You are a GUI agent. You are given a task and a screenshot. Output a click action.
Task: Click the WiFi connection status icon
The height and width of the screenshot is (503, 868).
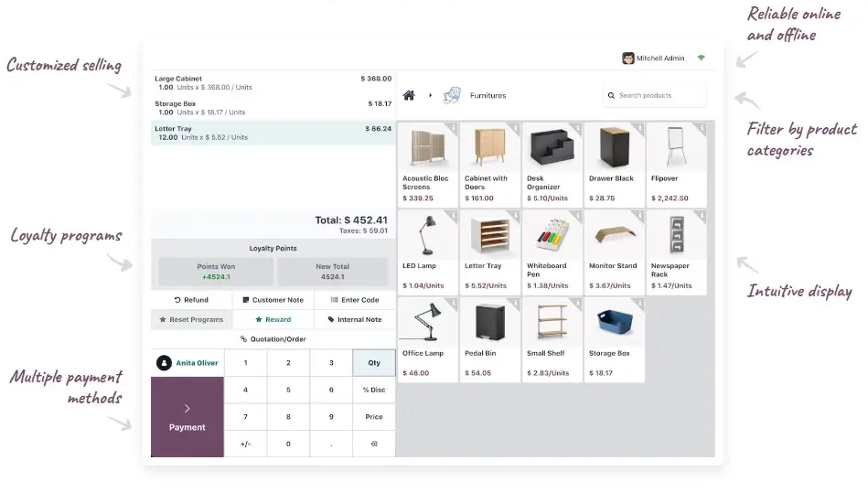pyautogui.click(x=702, y=58)
